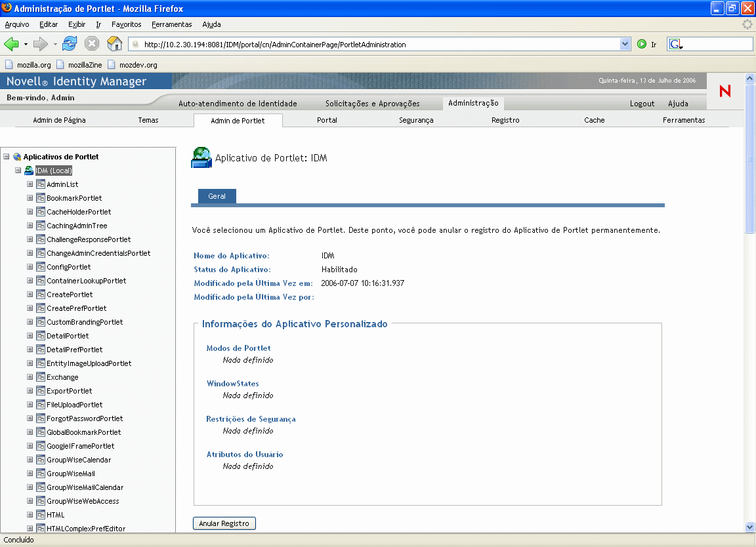Click the ExportPortlet icon
The height and width of the screenshot is (547, 756).
41,391
